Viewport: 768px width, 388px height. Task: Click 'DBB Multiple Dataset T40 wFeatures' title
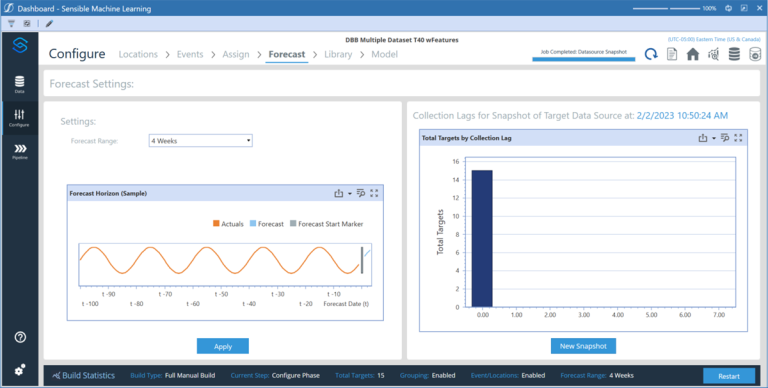point(402,40)
